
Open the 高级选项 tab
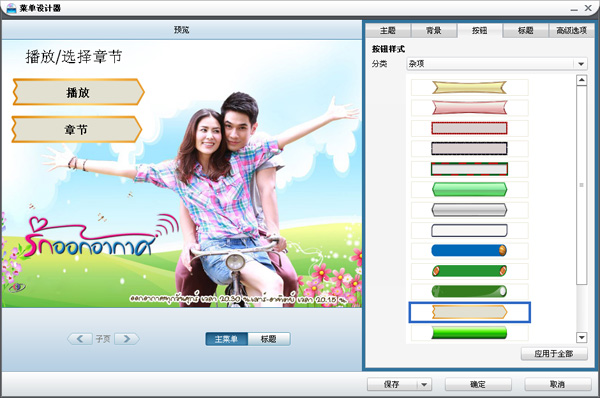click(x=572, y=31)
